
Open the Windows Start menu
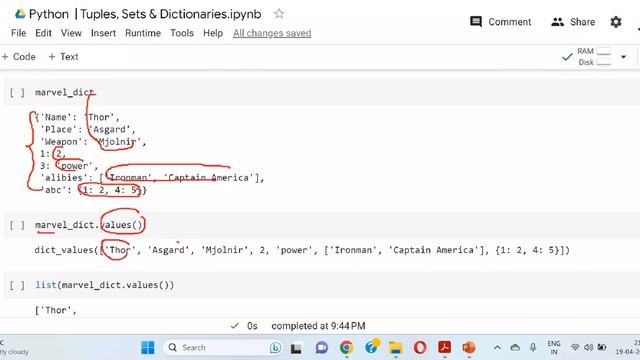(148, 347)
